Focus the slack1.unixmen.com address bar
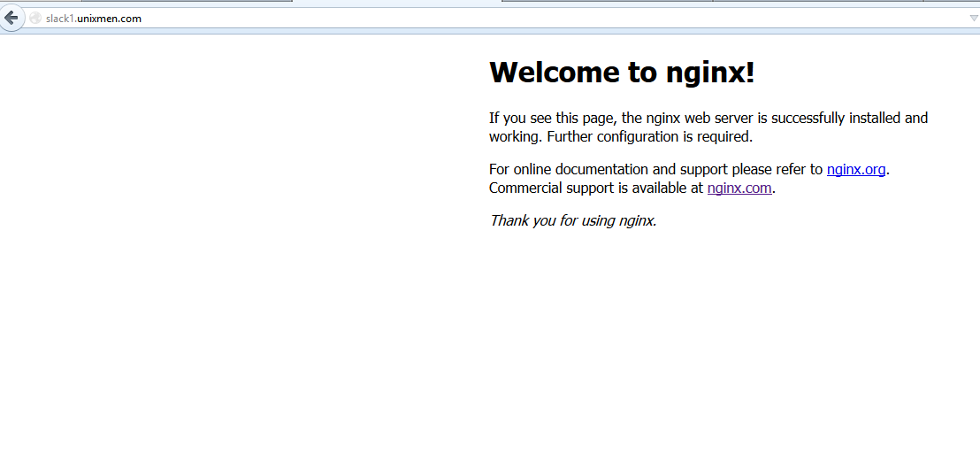This screenshot has width=980, height=469. tap(500, 18)
